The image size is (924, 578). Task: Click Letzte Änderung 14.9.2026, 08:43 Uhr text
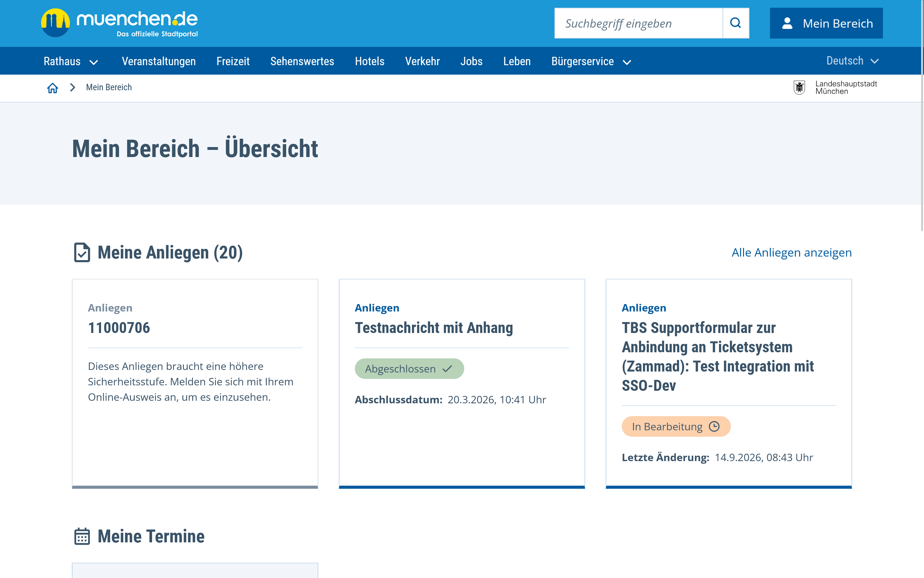717,458
